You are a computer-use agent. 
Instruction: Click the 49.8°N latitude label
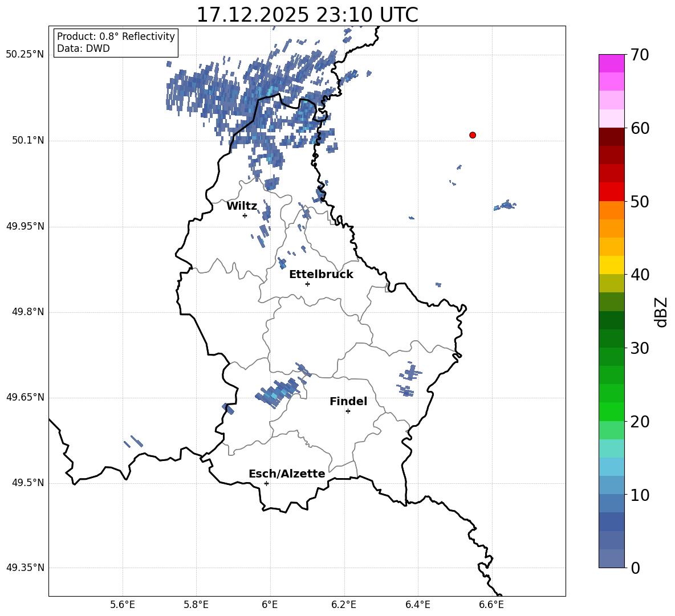[x=28, y=312]
